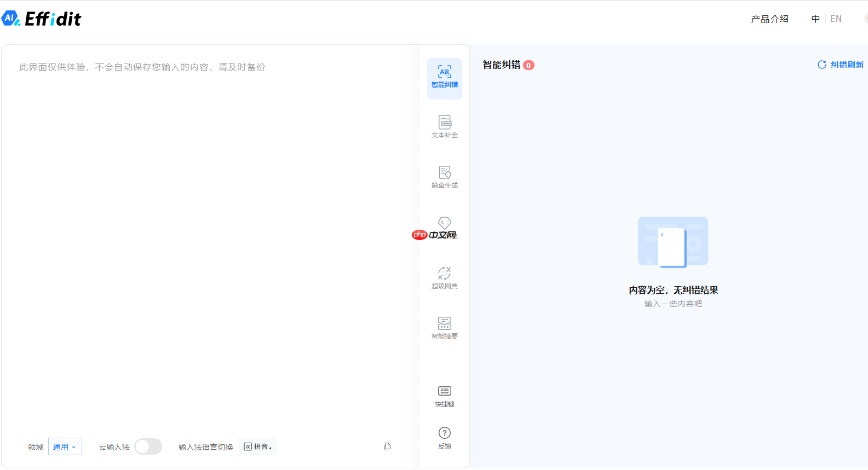This screenshot has width=868, height=470.
Task: Open the 反馈 feedback help icon
Action: (444, 438)
